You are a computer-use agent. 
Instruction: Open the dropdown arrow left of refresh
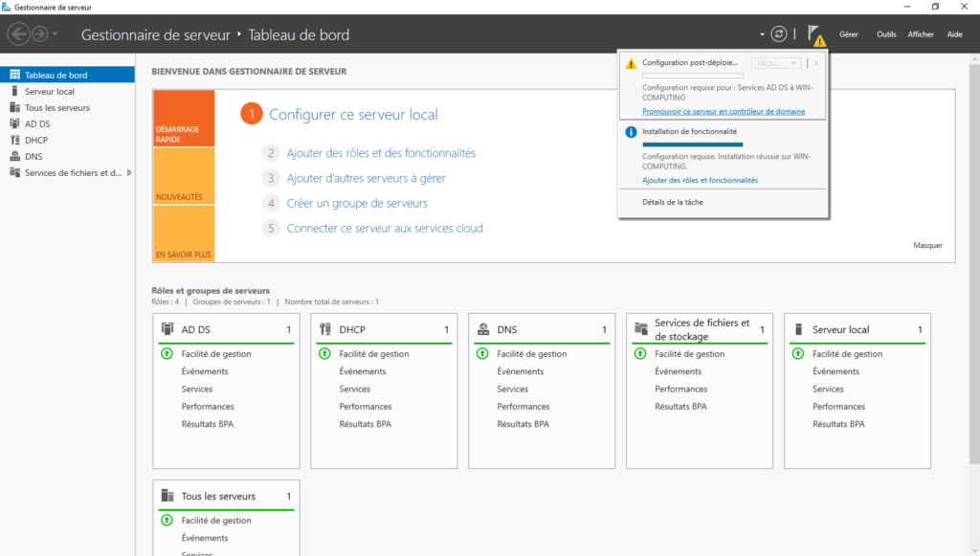click(763, 34)
